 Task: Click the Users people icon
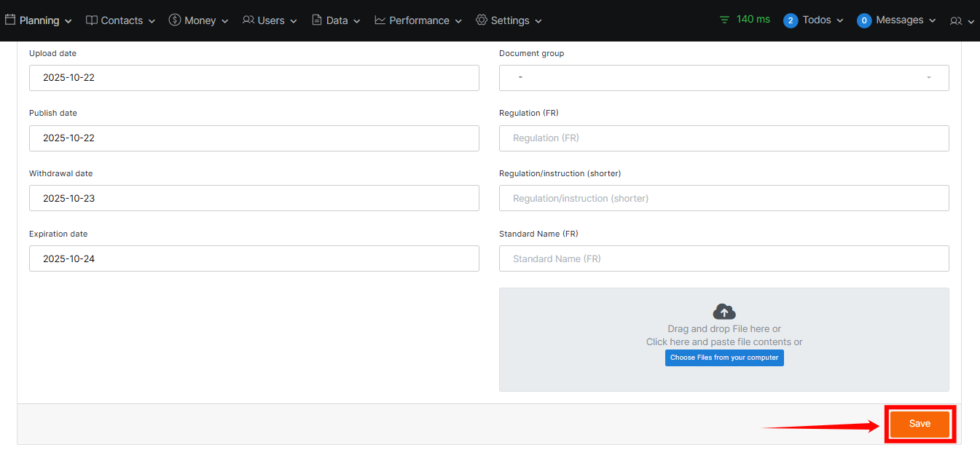point(248,20)
